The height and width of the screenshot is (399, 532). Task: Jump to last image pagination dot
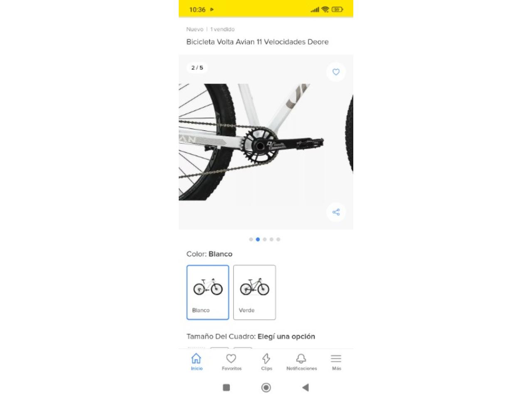(x=278, y=239)
